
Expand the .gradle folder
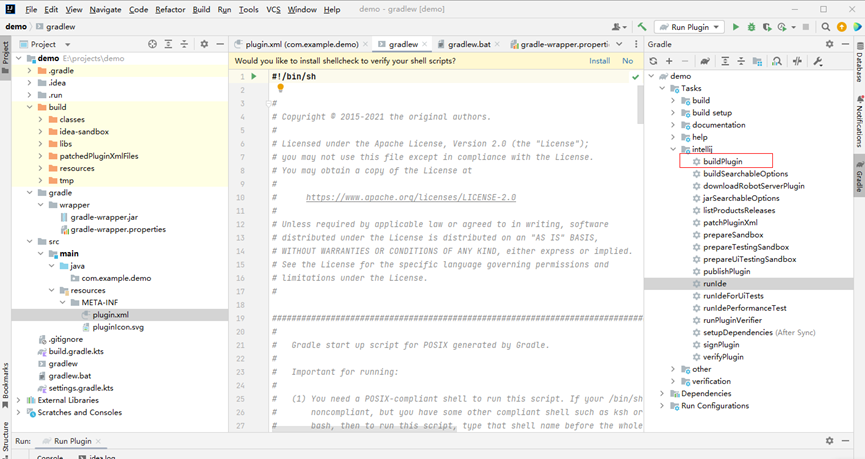(29, 71)
